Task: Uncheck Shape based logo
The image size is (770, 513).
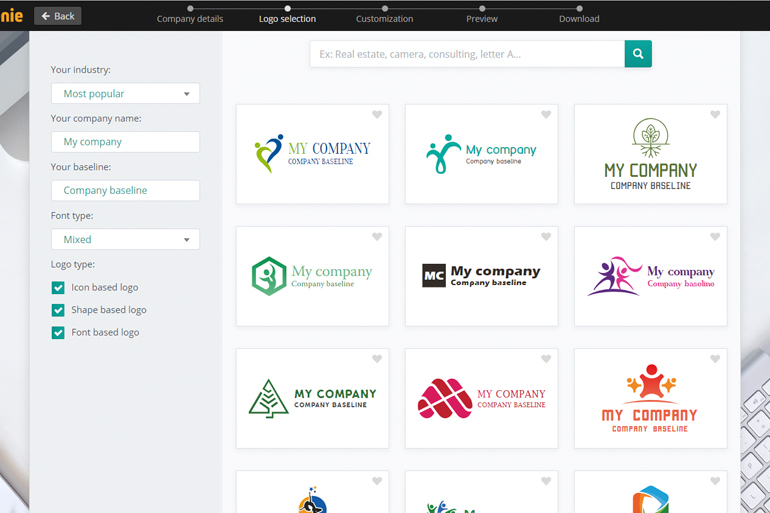Action: [58, 310]
